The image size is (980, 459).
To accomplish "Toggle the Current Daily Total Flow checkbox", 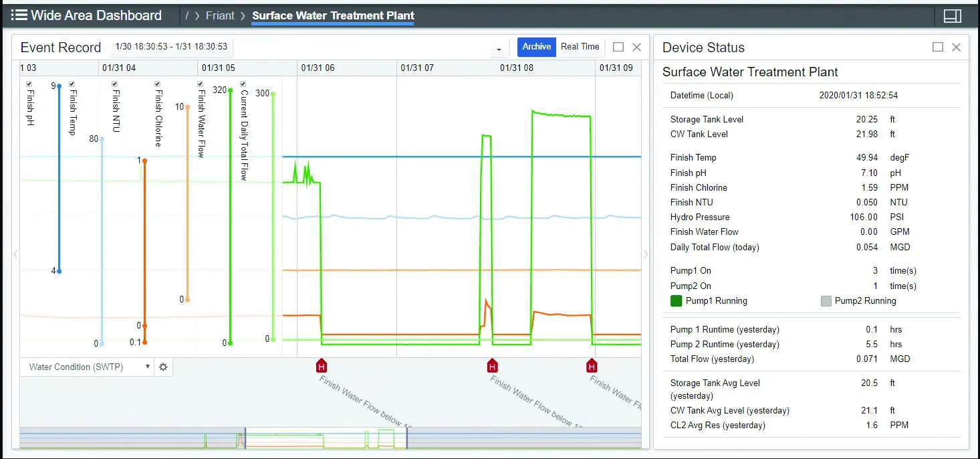I will 243,83.
